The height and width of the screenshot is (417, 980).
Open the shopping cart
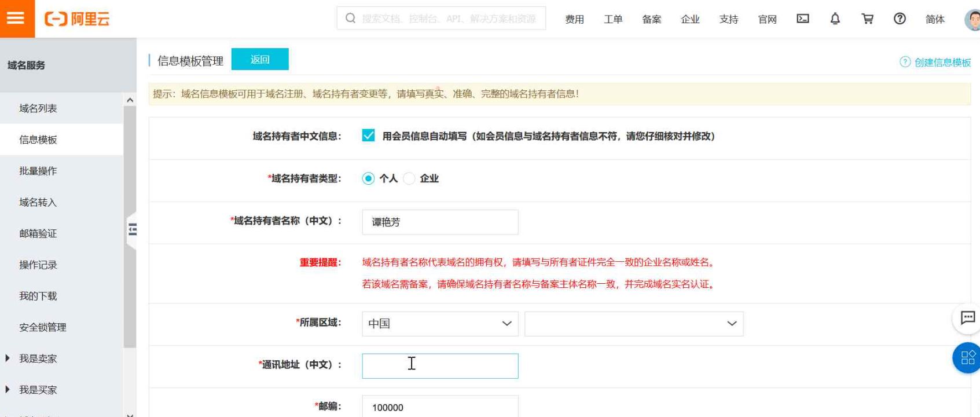(x=867, y=19)
